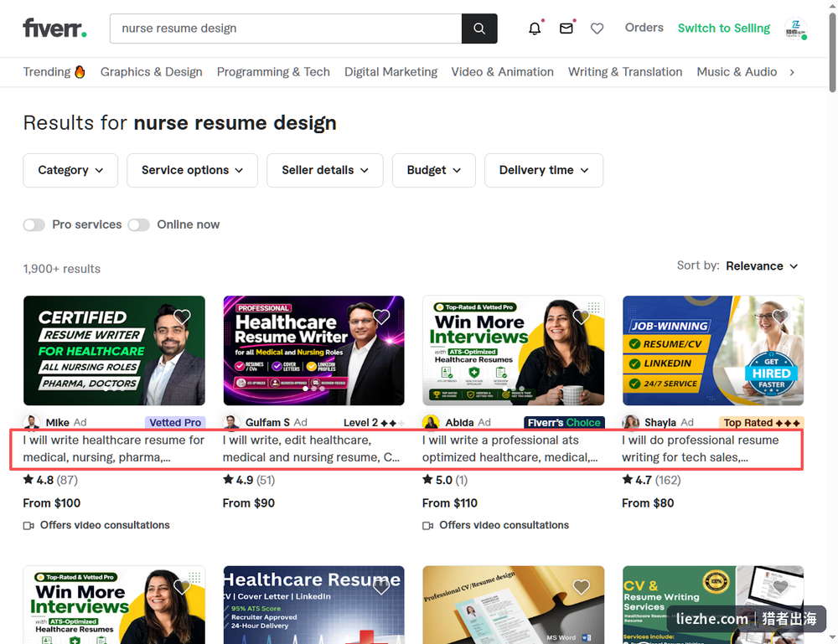
Task: Click 'From $80' price
Action: [648, 503]
